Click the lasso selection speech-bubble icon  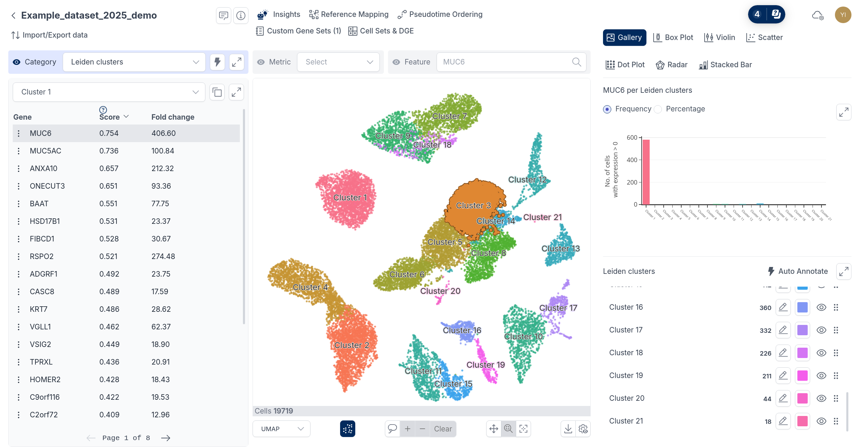392,429
